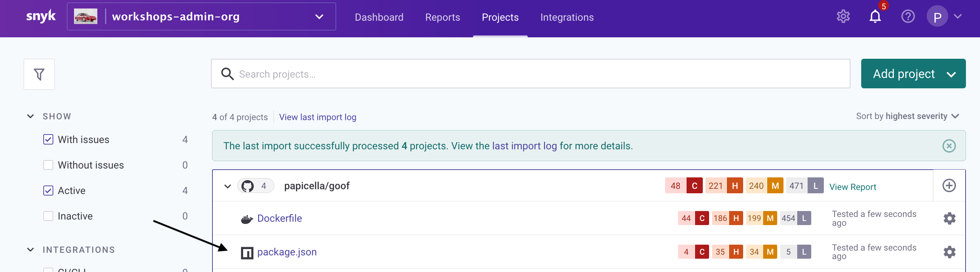Open settings gear for Dockerfile project
This screenshot has width=980, height=272.
(x=949, y=219)
